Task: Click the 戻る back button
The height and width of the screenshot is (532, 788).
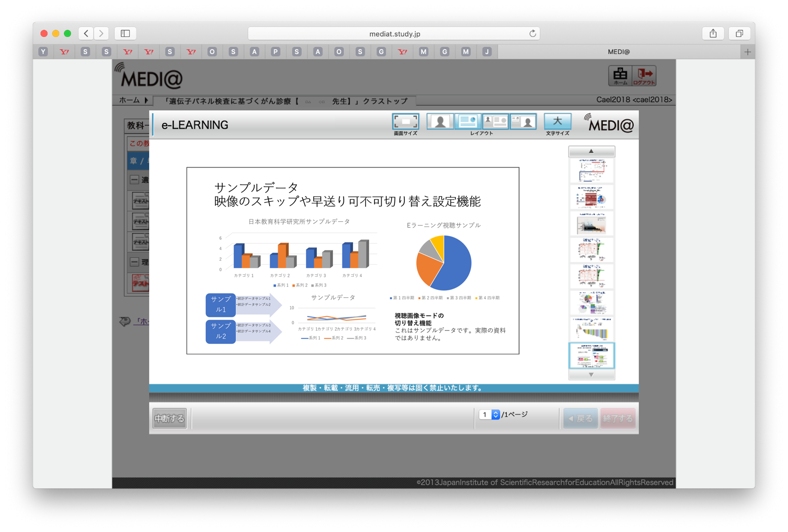Action: 580,419
